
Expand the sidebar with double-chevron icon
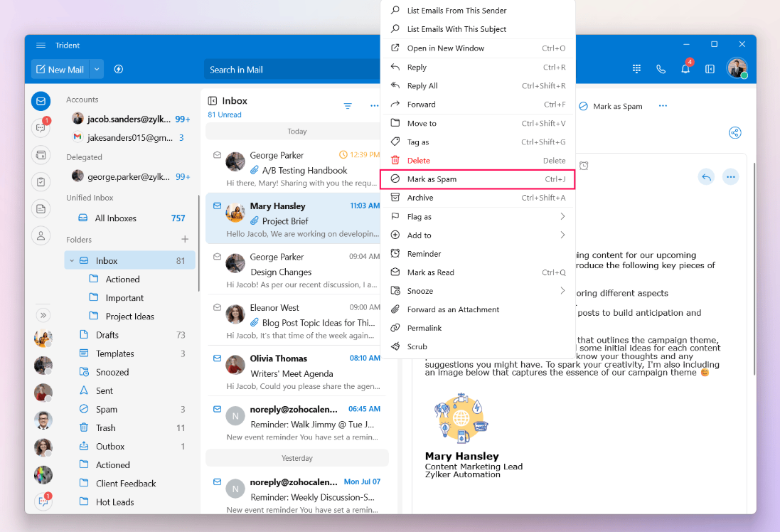[x=43, y=315]
